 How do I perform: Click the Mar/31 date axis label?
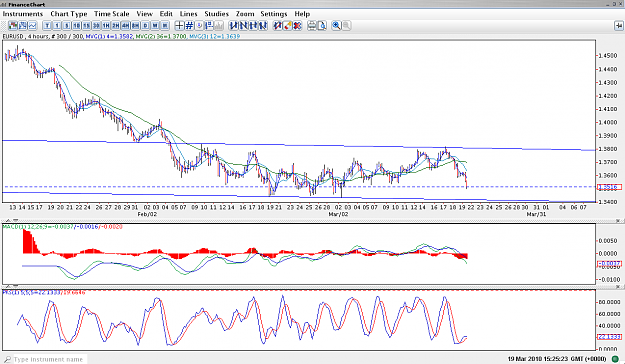[x=536, y=214]
